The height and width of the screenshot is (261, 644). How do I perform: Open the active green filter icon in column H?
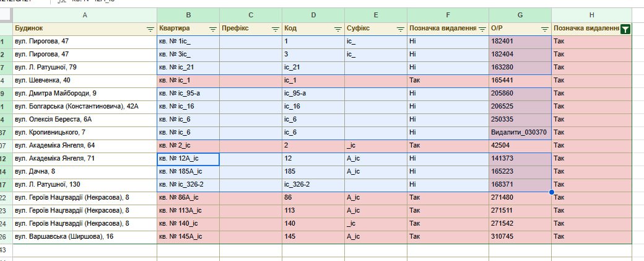pyautogui.click(x=625, y=29)
